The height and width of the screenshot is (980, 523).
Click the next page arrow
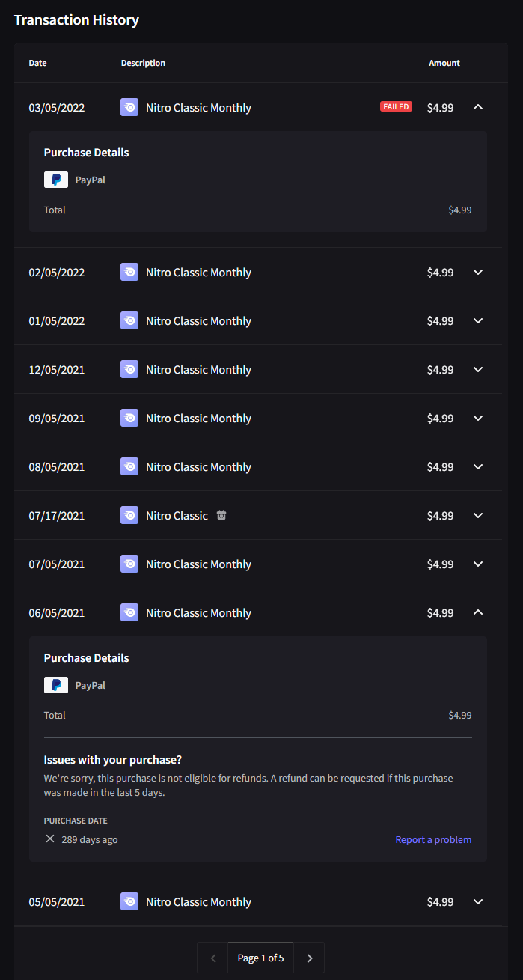point(309,957)
